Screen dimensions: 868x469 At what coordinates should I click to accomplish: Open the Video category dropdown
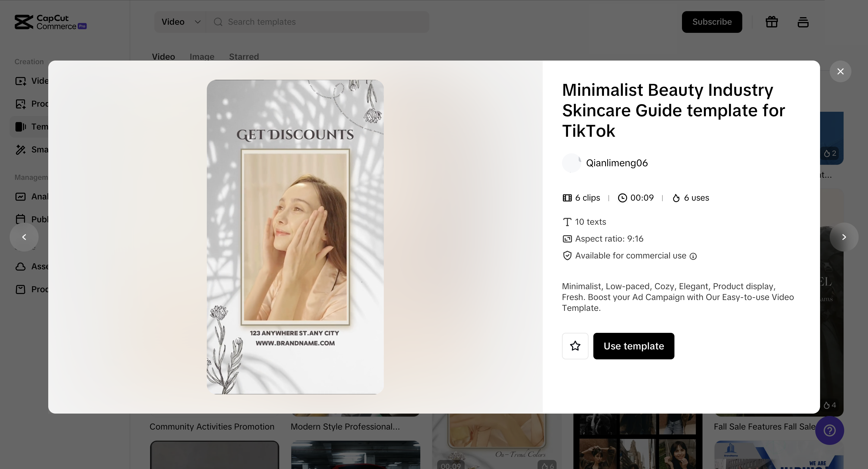coord(181,22)
